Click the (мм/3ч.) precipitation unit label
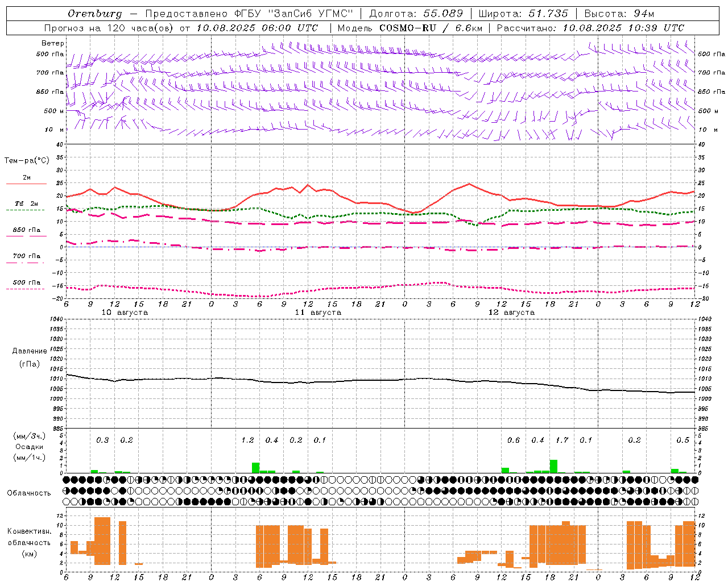Image resolution: width=728 pixels, height=582 pixels. [30, 436]
